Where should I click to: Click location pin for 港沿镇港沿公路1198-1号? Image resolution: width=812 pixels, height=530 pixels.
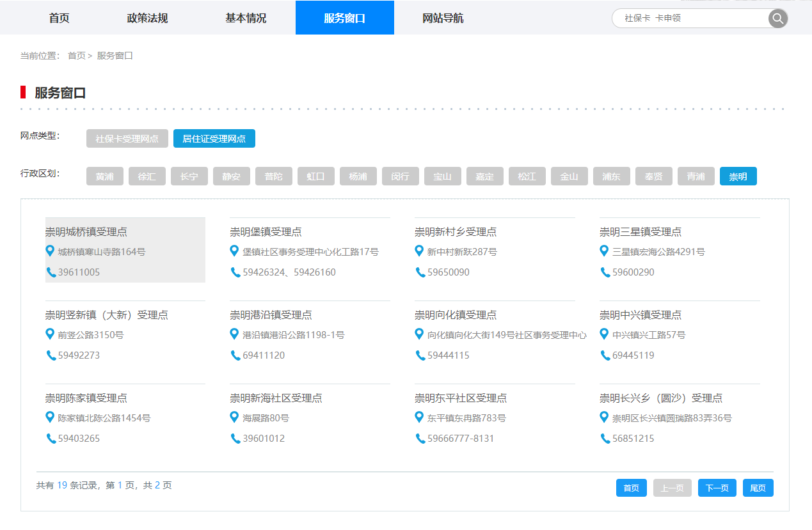(235, 334)
